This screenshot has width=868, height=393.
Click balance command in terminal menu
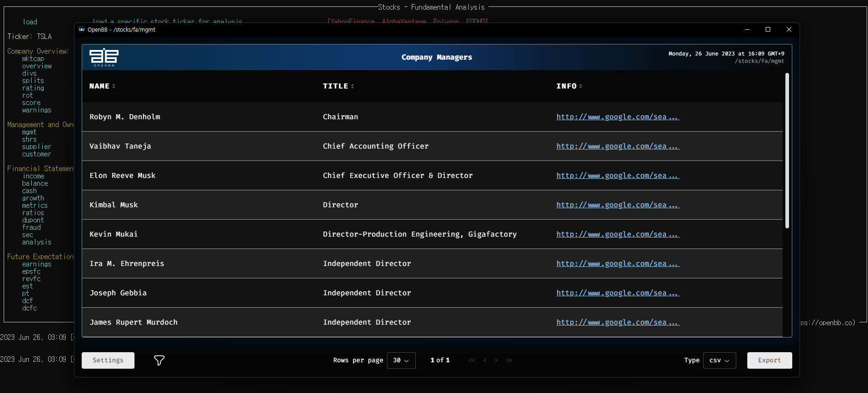tap(35, 183)
